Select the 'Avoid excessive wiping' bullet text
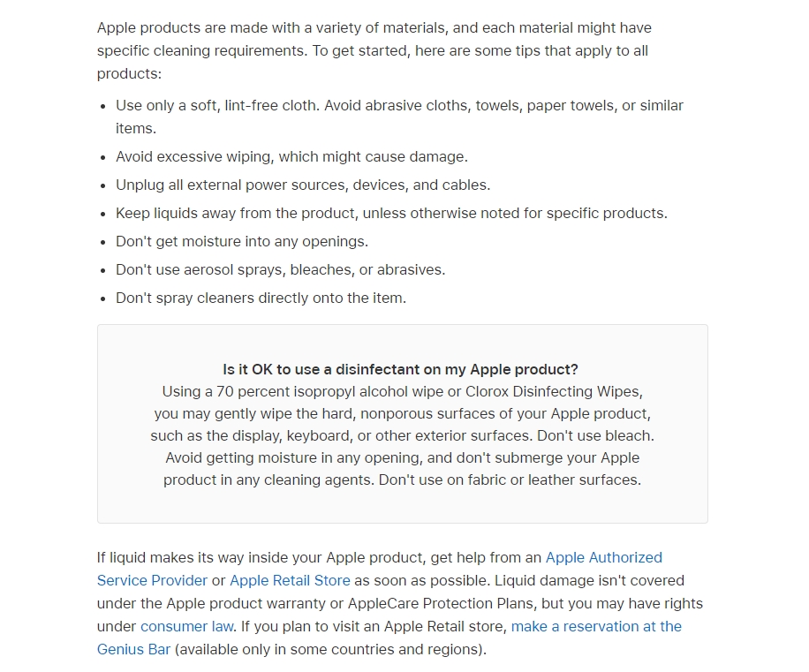The image size is (809, 672). 291,157
